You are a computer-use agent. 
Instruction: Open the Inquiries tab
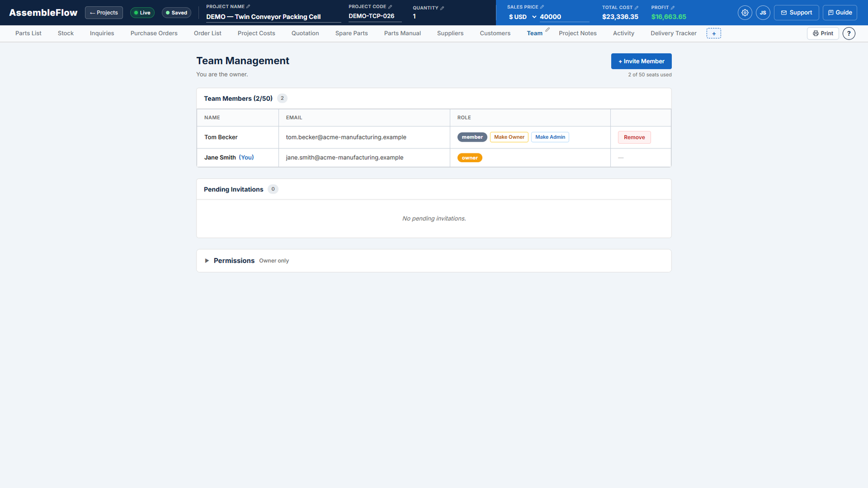coord(102,34)
